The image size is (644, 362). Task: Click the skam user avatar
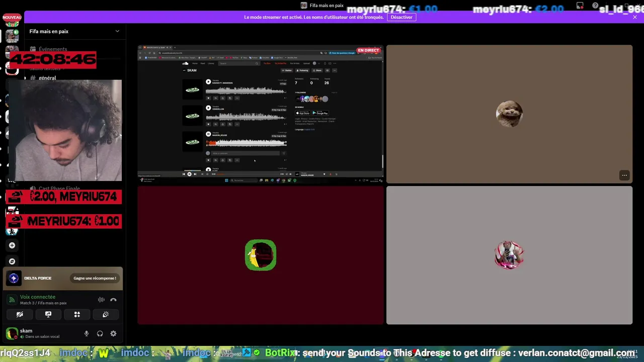[x=12, y=333]
